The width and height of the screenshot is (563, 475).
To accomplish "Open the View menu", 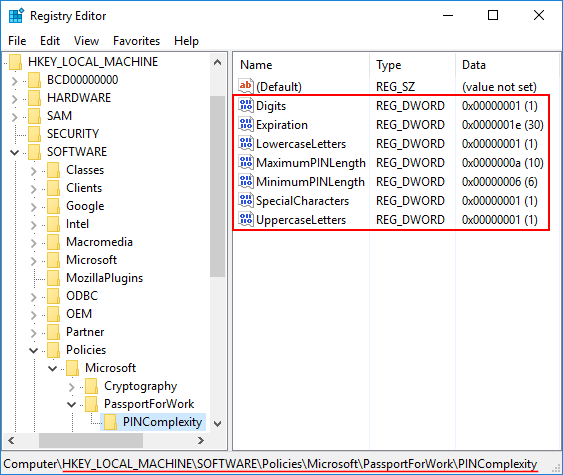I will click(87, 41).
